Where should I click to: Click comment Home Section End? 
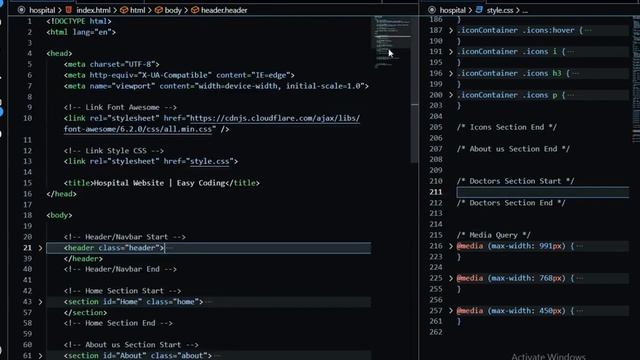[x=118, y=323]
